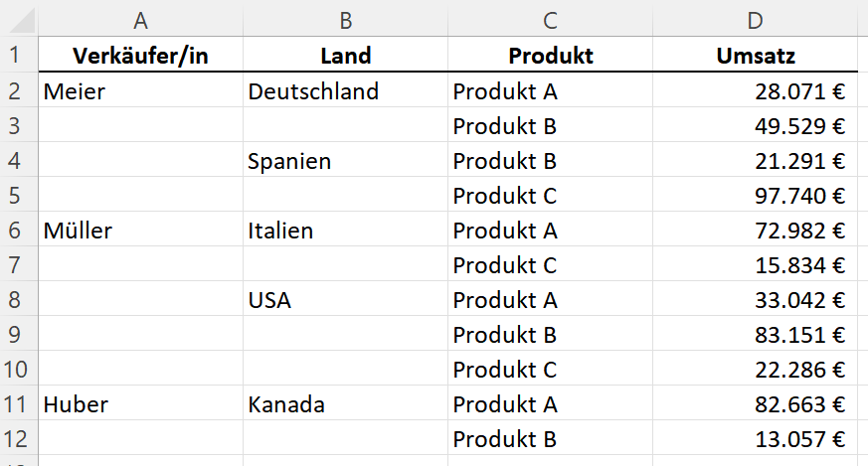Click the select-all corner triangle

(22, 21)
